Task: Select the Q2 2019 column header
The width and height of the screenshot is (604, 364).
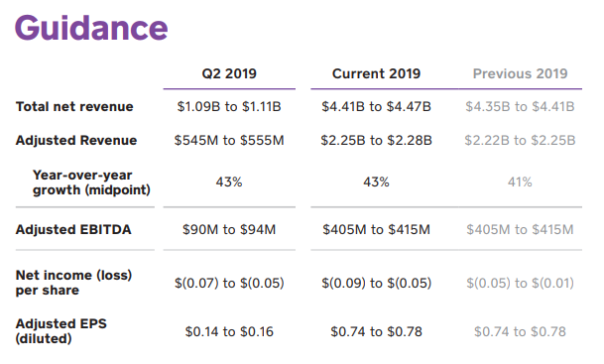Action: point(229,73)
